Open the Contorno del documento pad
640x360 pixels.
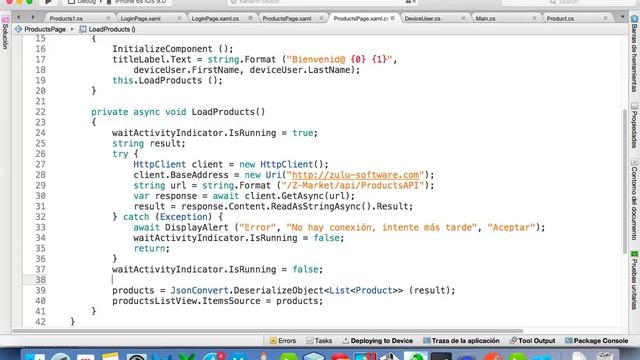tap(634, 199)
